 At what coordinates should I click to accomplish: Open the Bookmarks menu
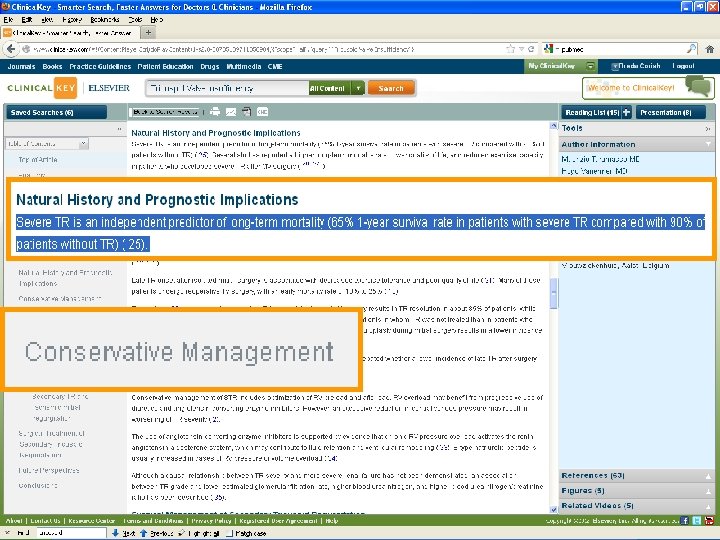tap(105, 20)
